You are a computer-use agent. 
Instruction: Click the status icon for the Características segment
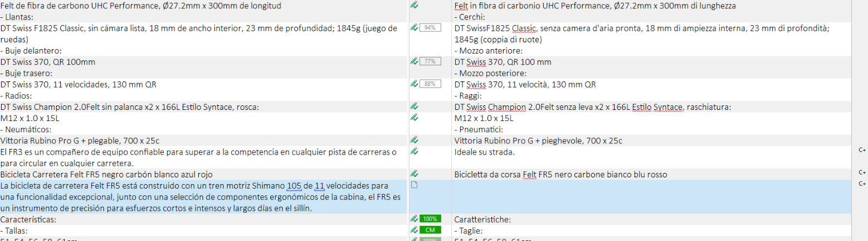414,219
